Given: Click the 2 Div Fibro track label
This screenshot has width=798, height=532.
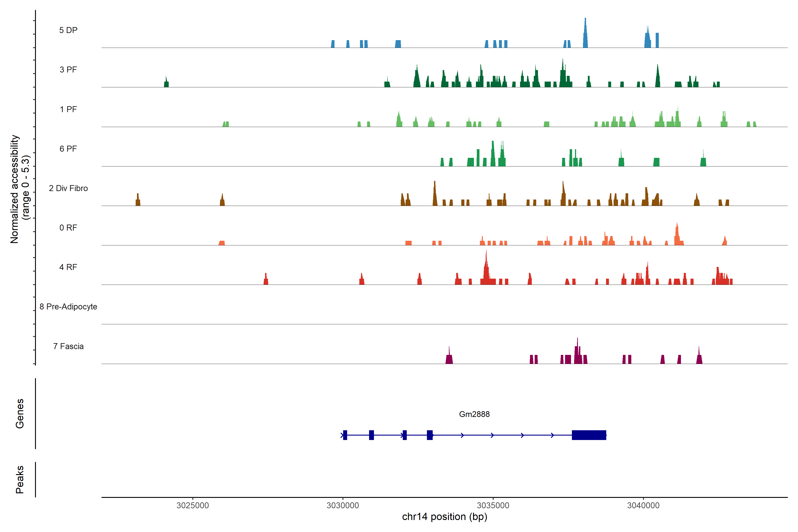Looking at the screenshot, I should coord(68,188).
